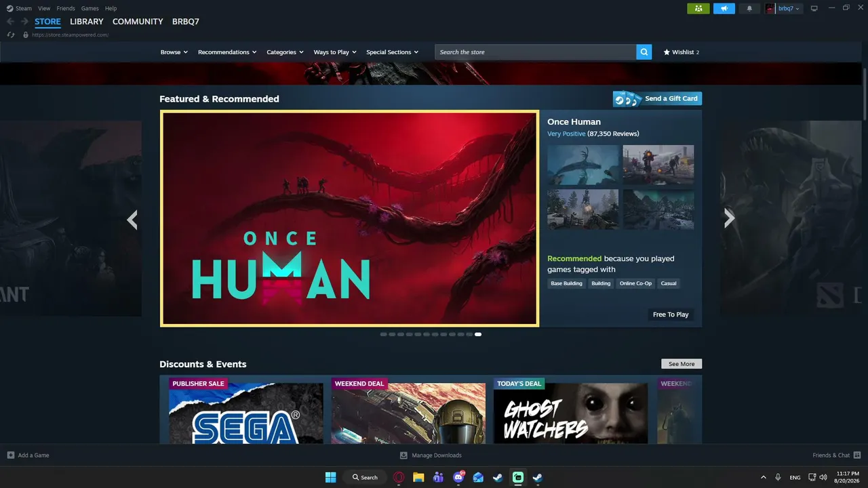Screen dimensions: 868x488
Task: Click the Send a Gift Card button
Action: (657, 99)
